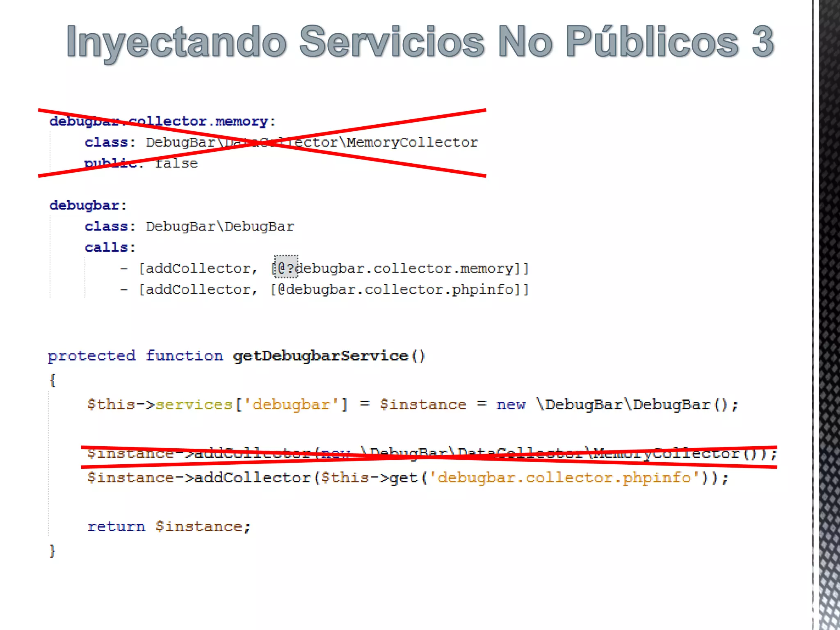Click the struck-through MemoryCollector PHP line
Viewport: 840px width, 630px height.
pos(431,454)
